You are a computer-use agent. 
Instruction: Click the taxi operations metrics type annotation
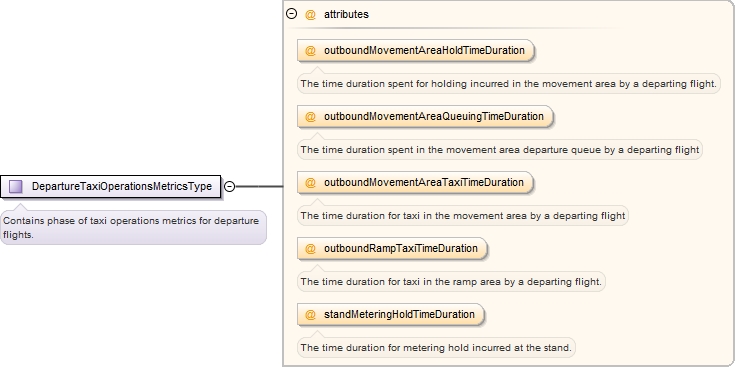(x=133, y=228)
